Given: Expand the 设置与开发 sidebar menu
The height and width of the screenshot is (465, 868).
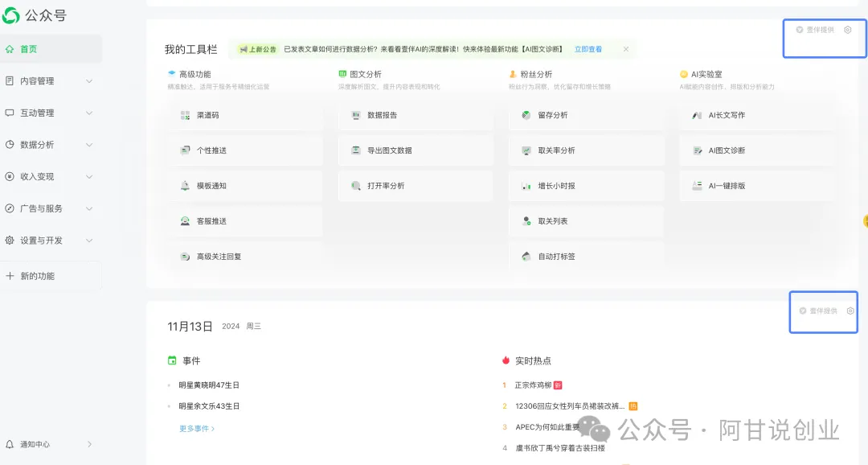Looking at the screenshot, I should click(x=88, y=241).
